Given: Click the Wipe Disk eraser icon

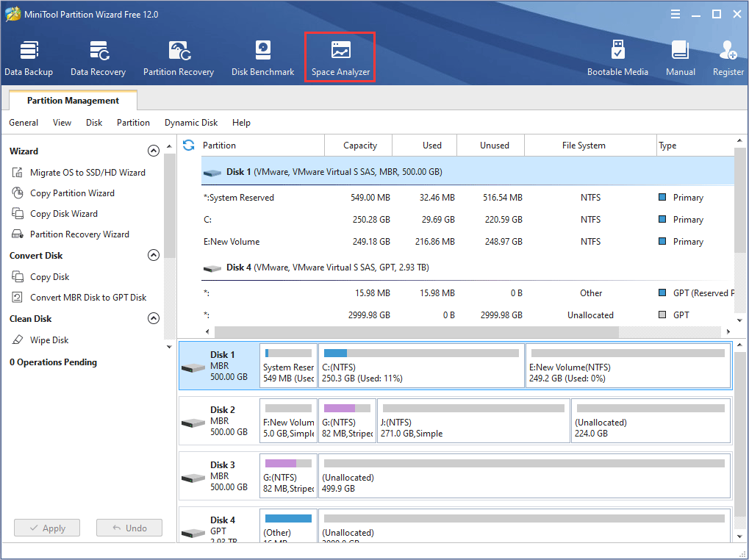Looking at the screenshot, I should (18, 340).
